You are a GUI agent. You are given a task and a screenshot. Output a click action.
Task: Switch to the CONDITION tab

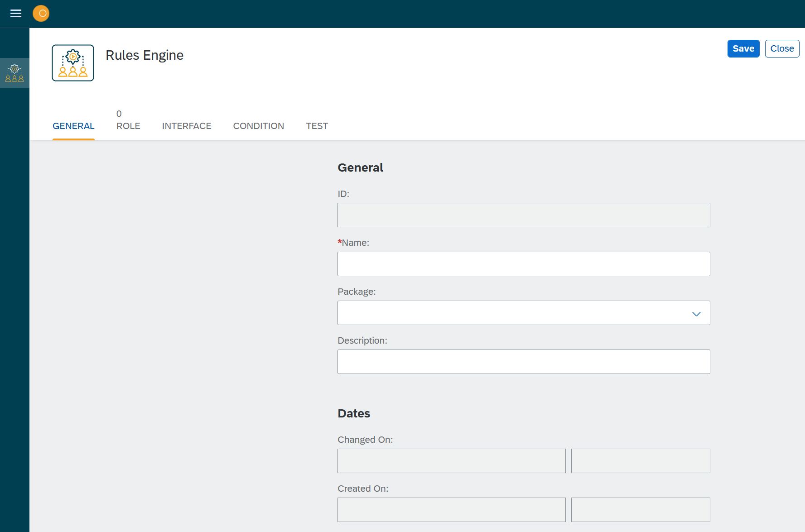(259, 126)
